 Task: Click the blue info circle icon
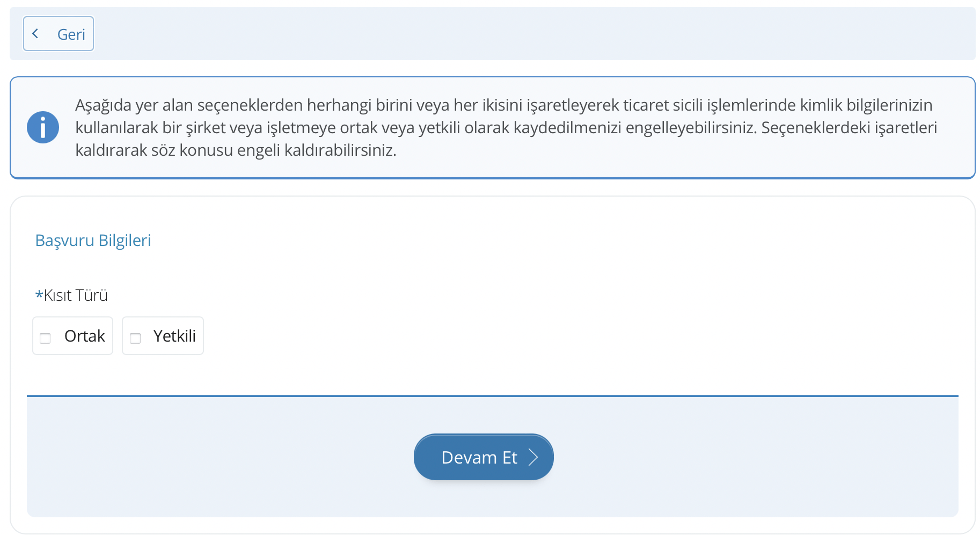(43, 127)
